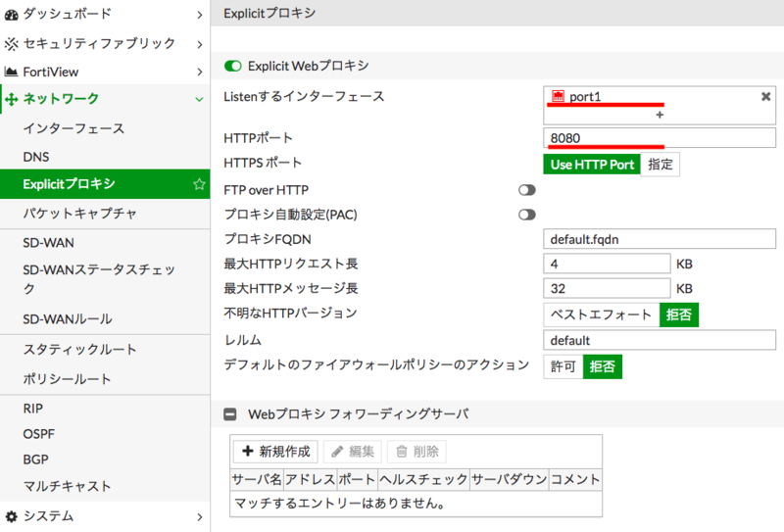784x532 pixels.
Task: Click the port1 interface icon
Action: point(558,95)
